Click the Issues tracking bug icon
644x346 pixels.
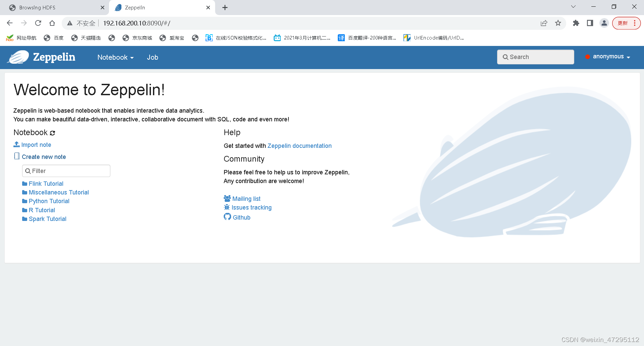(x=227, y=207)
